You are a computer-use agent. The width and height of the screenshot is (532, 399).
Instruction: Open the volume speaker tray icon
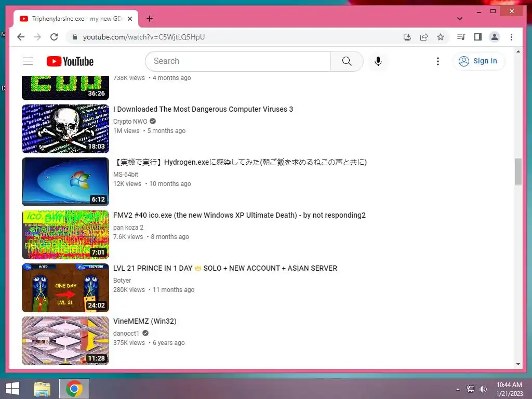(483, 389)
